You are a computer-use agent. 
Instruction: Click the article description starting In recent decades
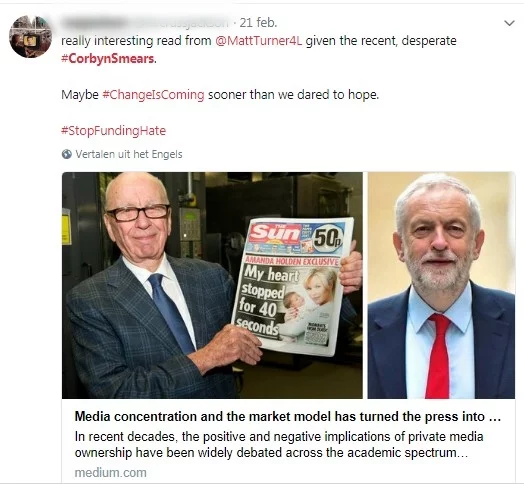coord(279,445)
